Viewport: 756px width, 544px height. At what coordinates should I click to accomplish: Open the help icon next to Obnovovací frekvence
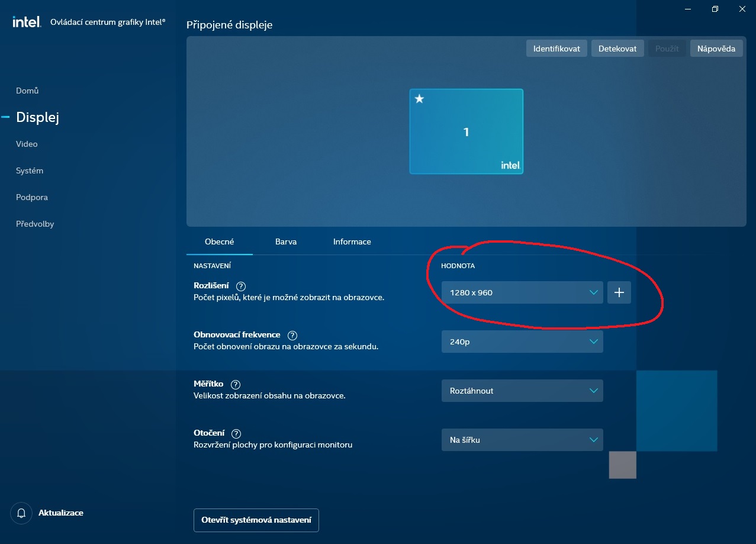point(292,335)
